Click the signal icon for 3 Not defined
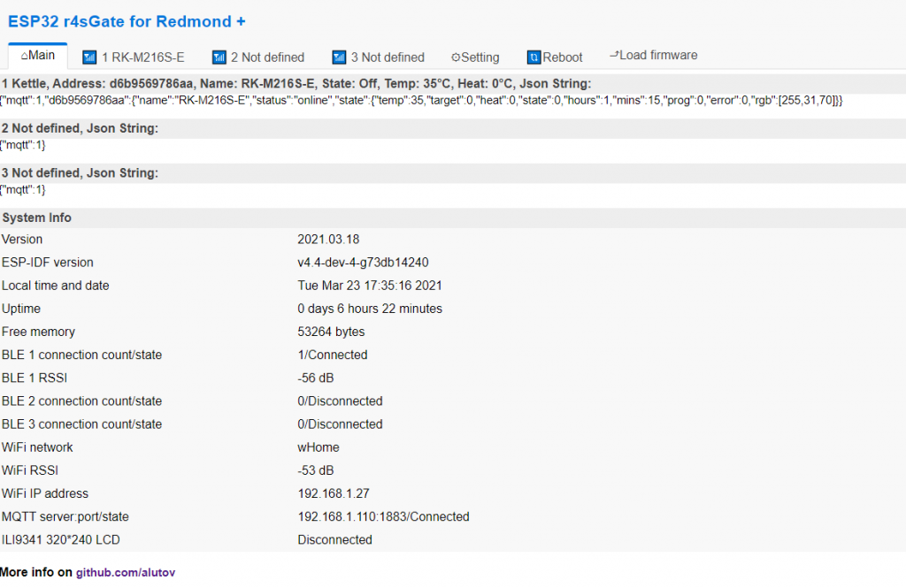 (x=339, y=57)
